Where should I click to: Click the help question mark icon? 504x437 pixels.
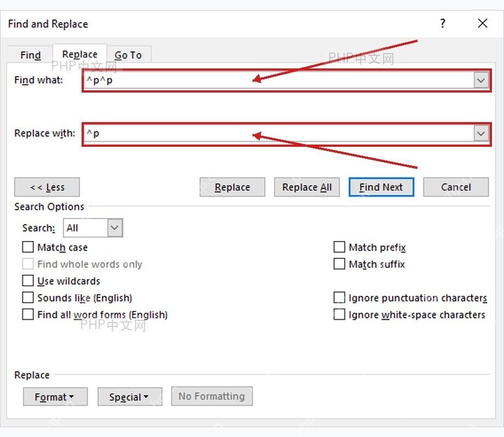(x=443, y=24)
